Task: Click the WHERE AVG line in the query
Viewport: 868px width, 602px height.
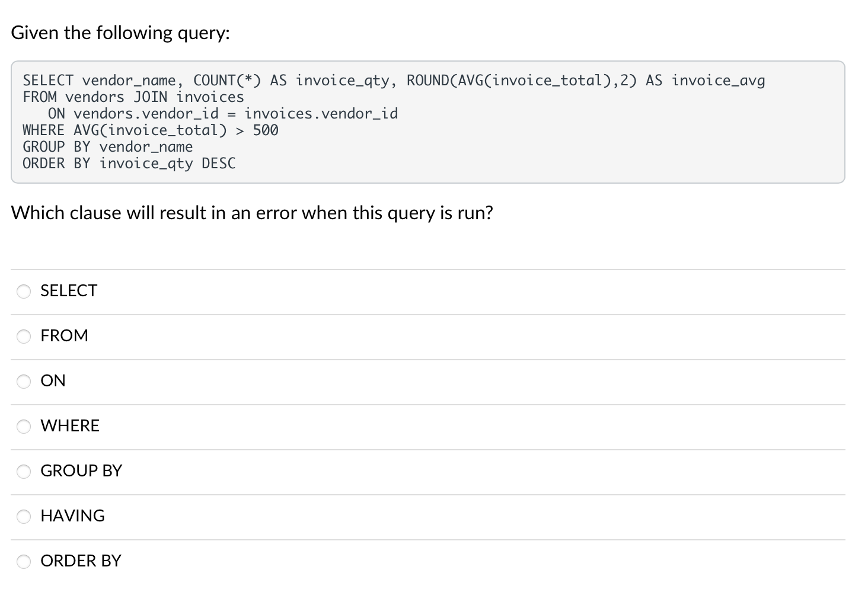Action: tap(150, 130)
